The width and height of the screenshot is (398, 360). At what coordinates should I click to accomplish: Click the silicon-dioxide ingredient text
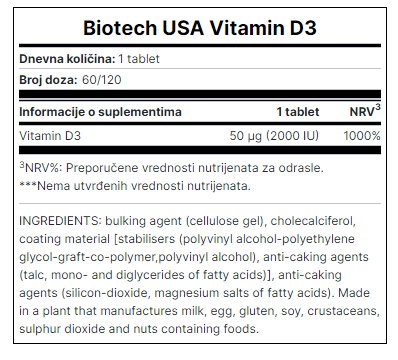point(106,293)
